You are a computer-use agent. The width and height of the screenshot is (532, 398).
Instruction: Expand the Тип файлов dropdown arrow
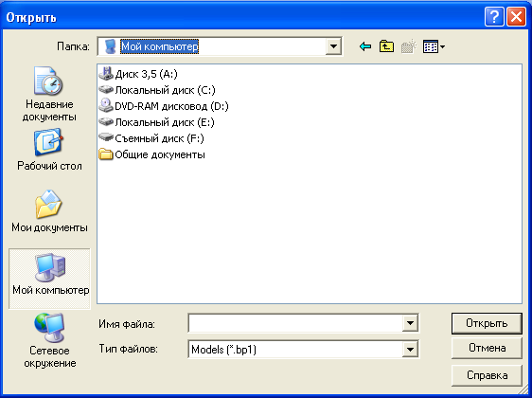coord(410,349)
